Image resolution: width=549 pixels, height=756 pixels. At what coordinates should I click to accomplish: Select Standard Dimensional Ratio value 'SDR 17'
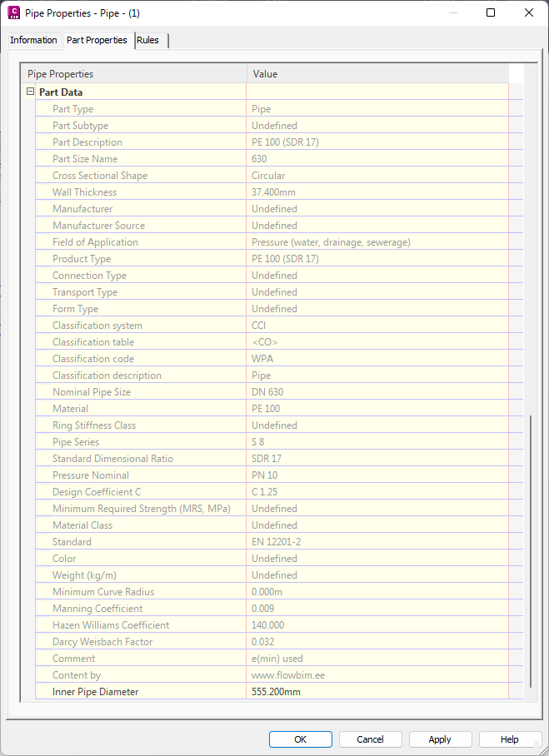pyautogui.click(x=267, y=459)
